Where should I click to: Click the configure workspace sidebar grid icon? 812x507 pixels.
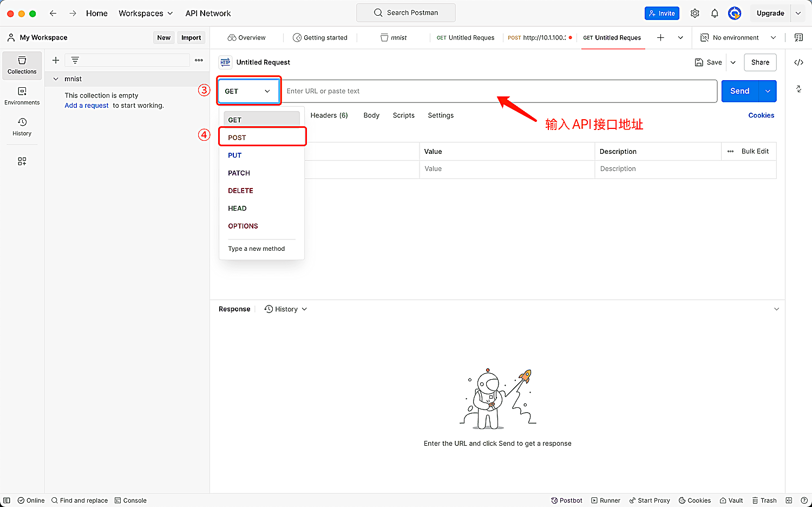(x=22, y=161)
